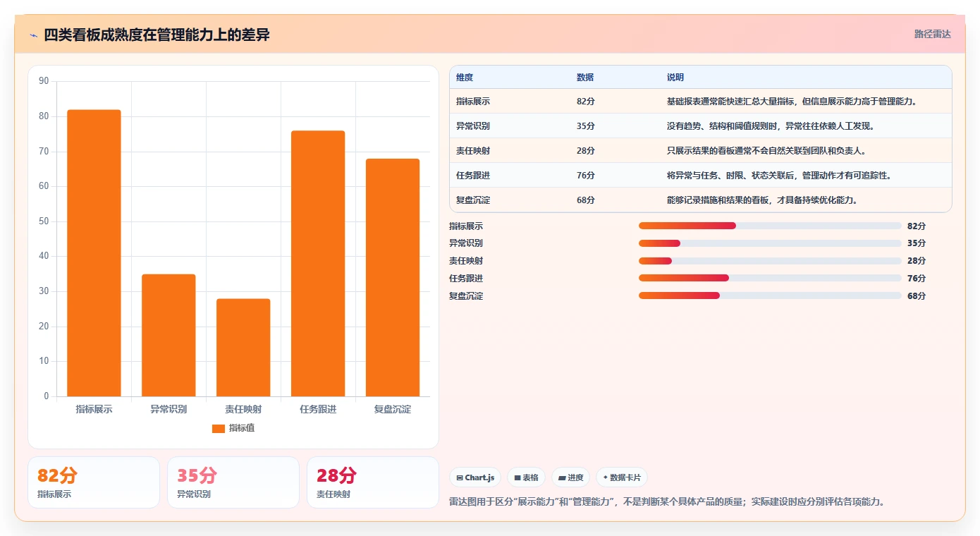
Task: Click the 指标展示 progress bar
Action: [x=770, y=226]
